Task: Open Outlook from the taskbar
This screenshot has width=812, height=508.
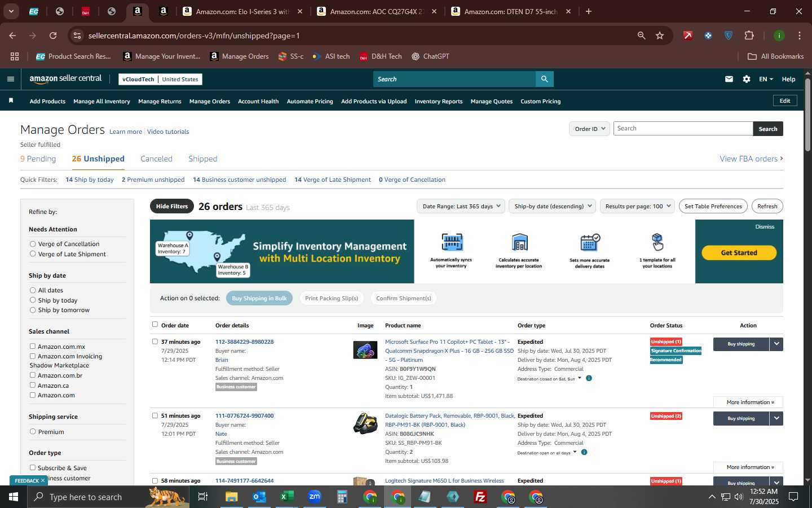Action: [259, 497]
